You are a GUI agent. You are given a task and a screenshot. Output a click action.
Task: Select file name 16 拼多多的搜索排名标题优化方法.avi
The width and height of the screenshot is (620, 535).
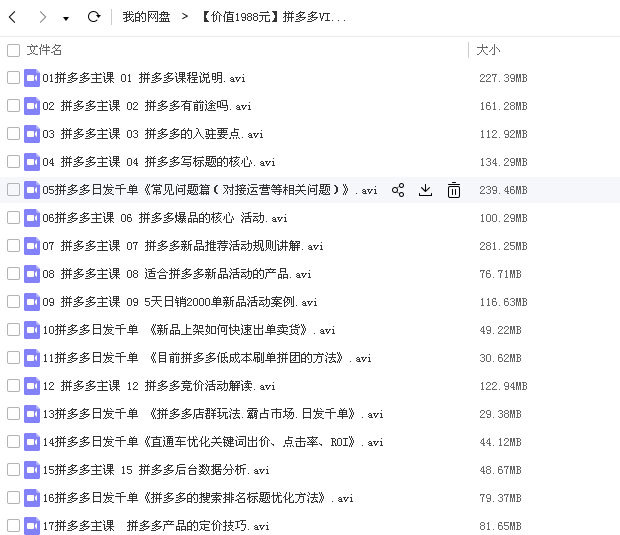coord(198,498)
